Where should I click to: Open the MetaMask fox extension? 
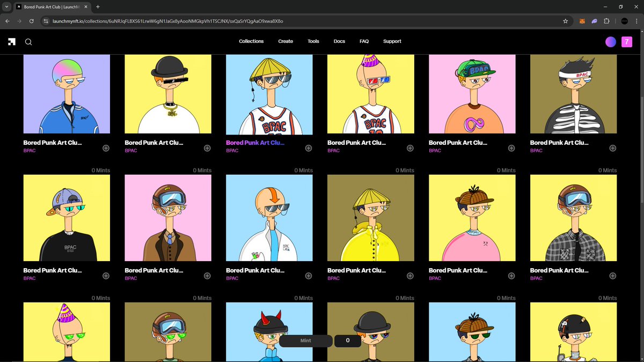coord(582,21)
